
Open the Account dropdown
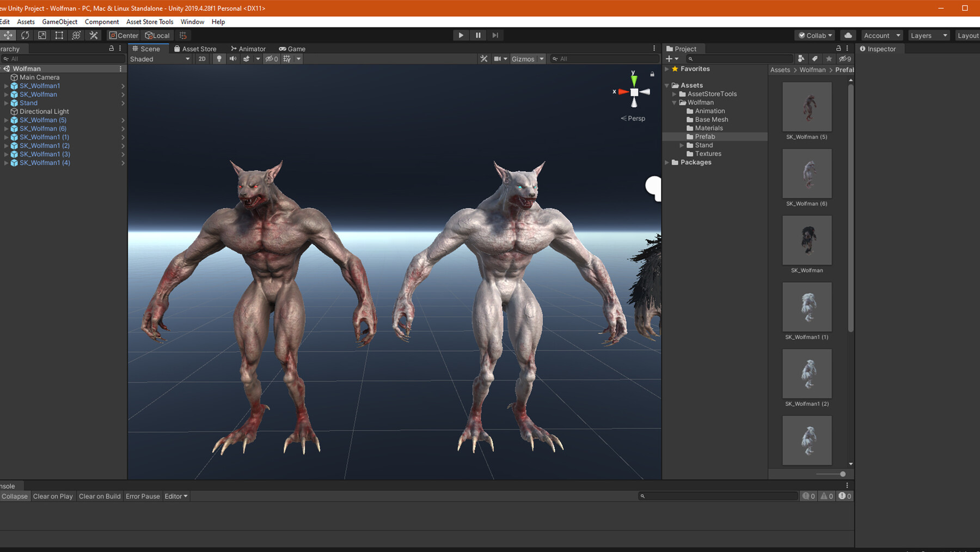click(882, 35)
